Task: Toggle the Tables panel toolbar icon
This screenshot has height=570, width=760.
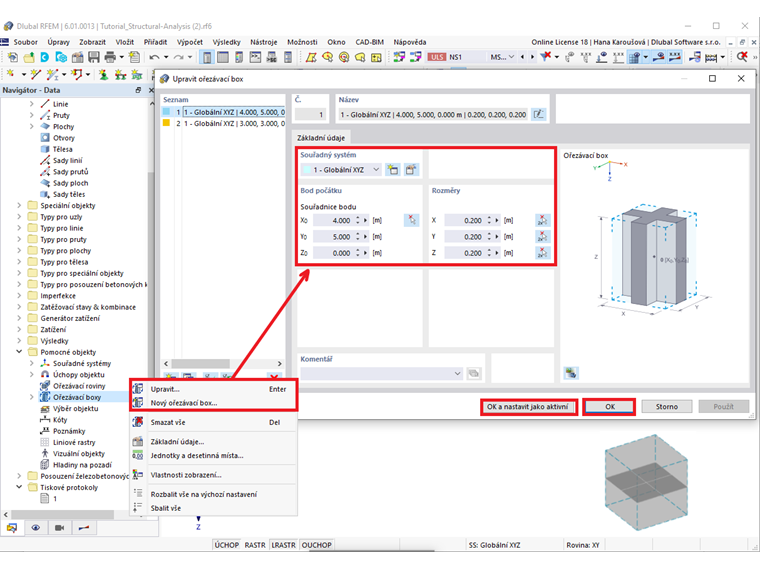Action: [223, 57]
